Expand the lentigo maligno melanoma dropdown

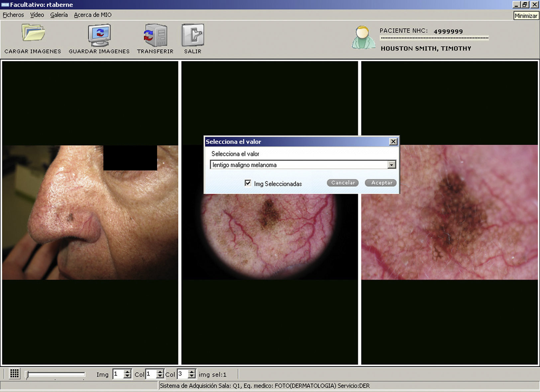(x=391, y=165)
